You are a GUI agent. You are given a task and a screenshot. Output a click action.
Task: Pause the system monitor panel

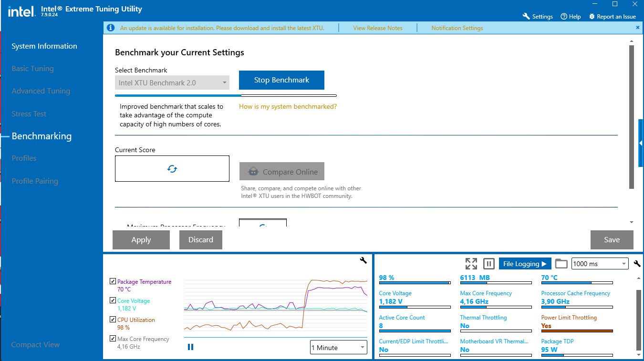(x=488, y=264)
